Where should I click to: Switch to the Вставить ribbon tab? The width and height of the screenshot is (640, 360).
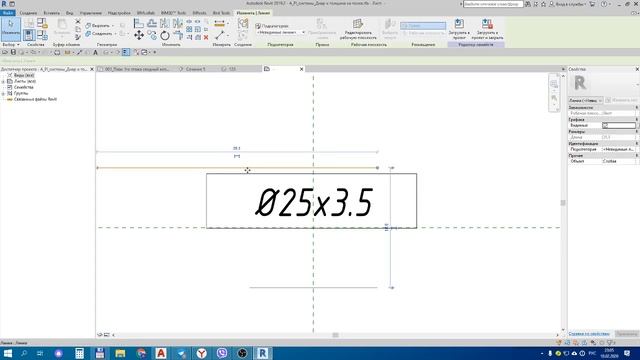click(51, 13)
